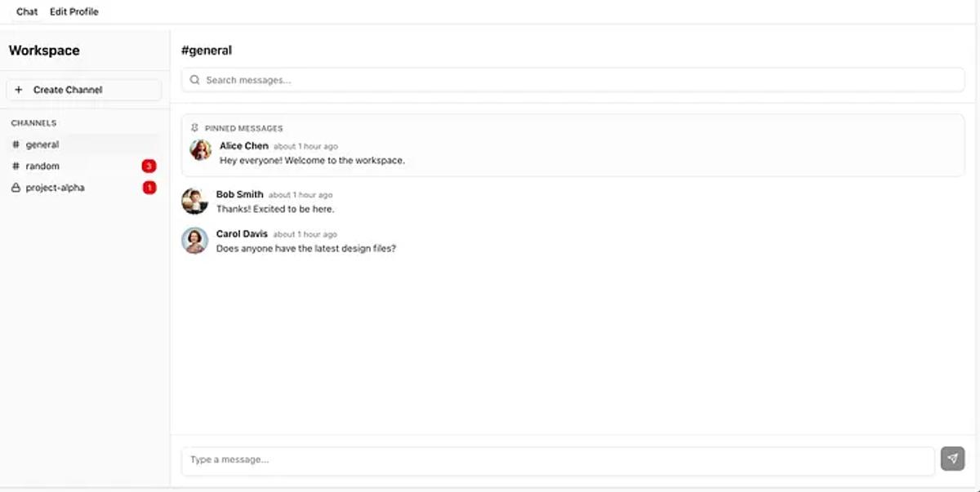980x492 pixels.
Task: Switch to the random channel
Action: pyautogui.click(x=44, y=166)
